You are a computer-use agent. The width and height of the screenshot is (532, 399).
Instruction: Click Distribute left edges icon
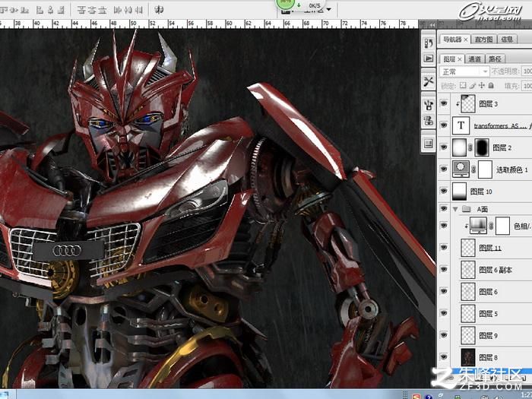[117, 10]
